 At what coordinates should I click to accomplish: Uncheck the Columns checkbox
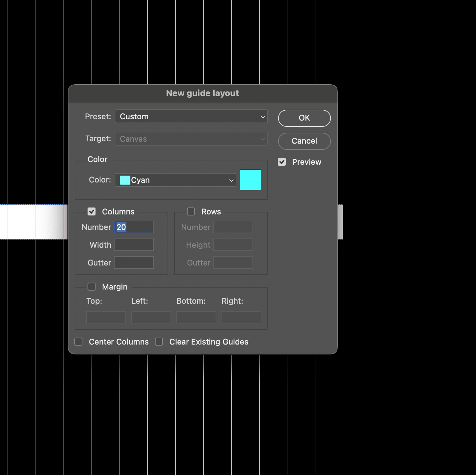click(x=92, y=211)
